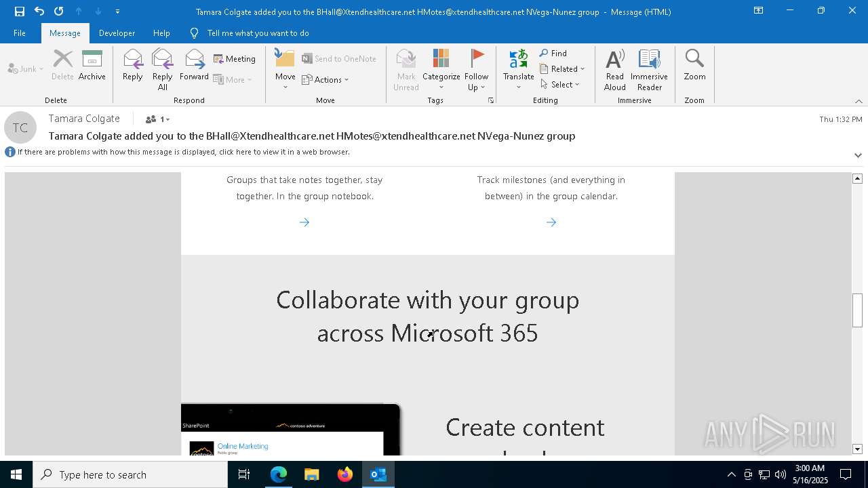Click scrollbar up arrow
The width and height of the screenshot is (868, 488).
pos(857,178)
